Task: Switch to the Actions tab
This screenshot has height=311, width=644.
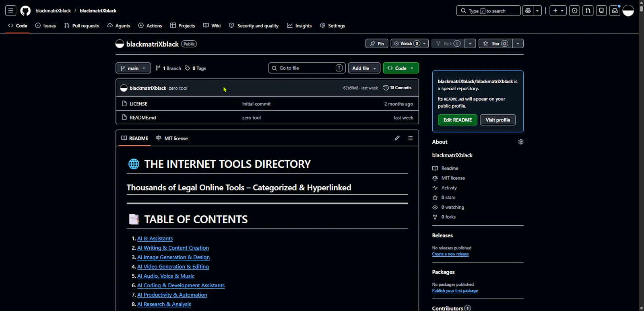Action: (150, 26)
